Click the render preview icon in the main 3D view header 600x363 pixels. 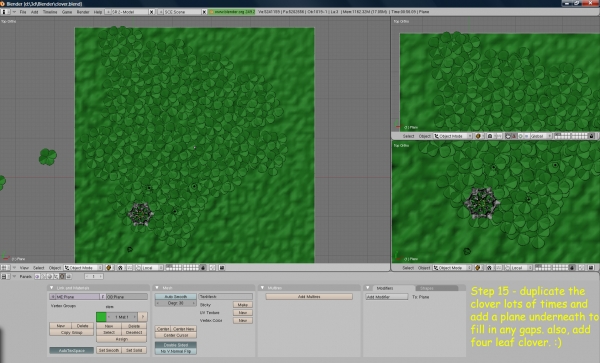pos(222,268)
